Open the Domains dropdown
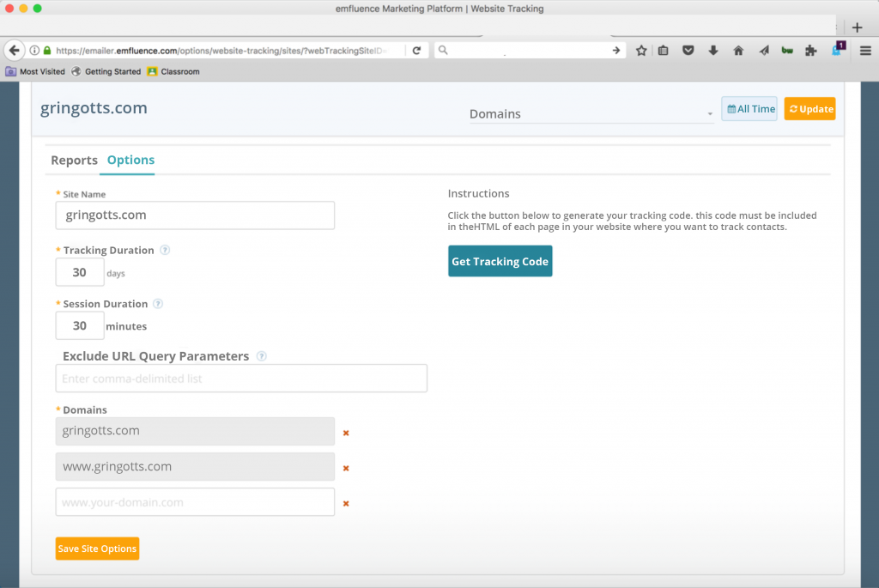This screenshot has height=588, width=879. click(591, 112)
